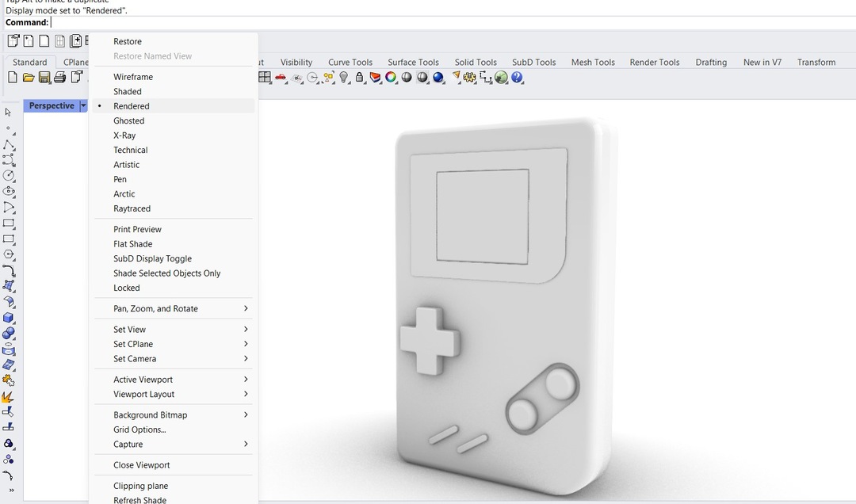Open the SubD Tools tab
This screenshot has height=504, width=856.
(534, 63)
